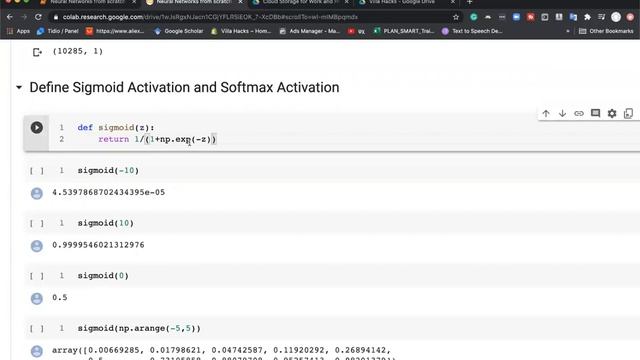Open the Grammarly extension icon

(473, 17)
